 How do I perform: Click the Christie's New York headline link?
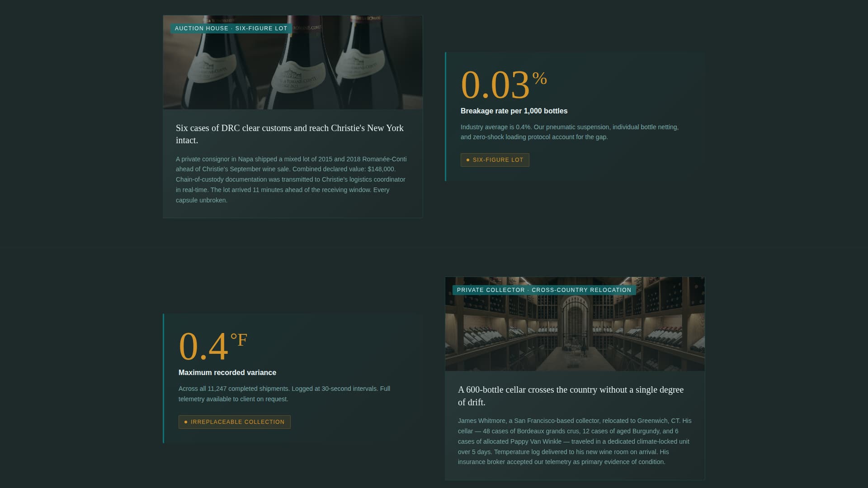[x=289, y=134]
